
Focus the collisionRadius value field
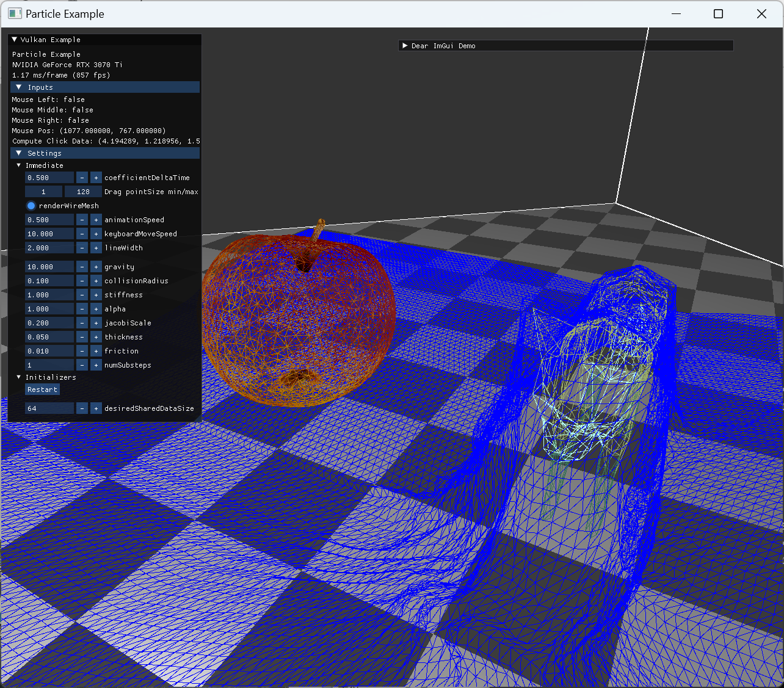(49, 281)
